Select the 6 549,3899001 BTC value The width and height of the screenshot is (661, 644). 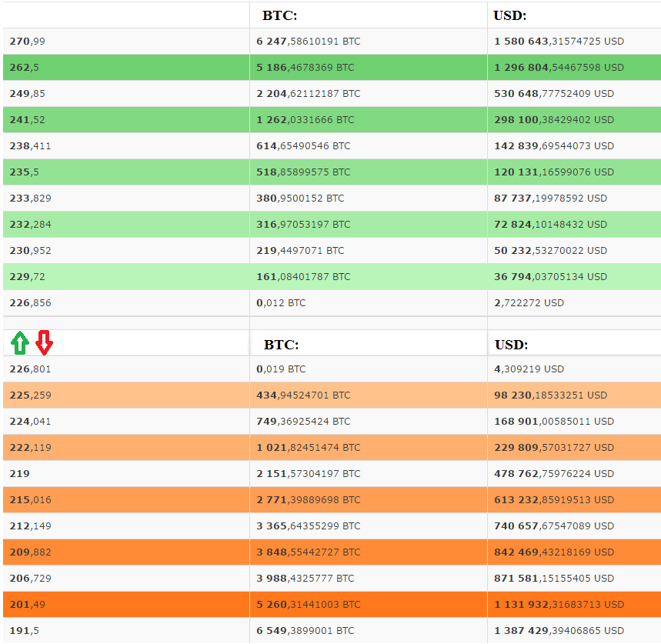coord(305,630)
